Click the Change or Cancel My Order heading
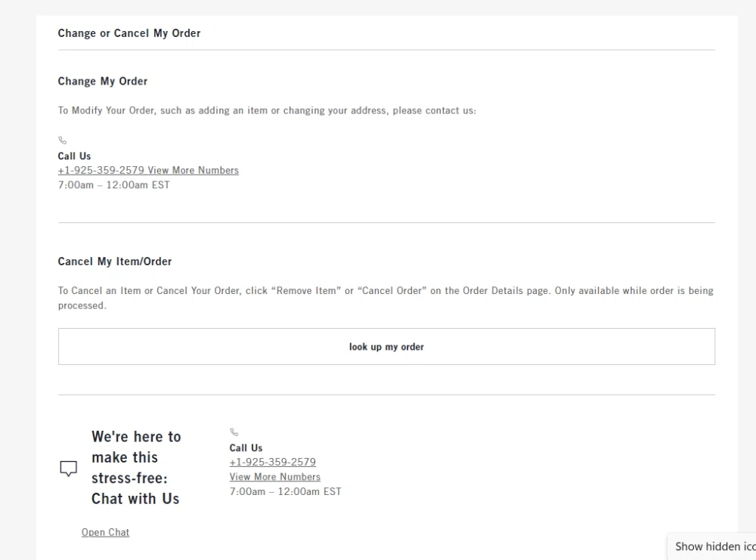This screenshot has width=756, height=560. point(129,32)
